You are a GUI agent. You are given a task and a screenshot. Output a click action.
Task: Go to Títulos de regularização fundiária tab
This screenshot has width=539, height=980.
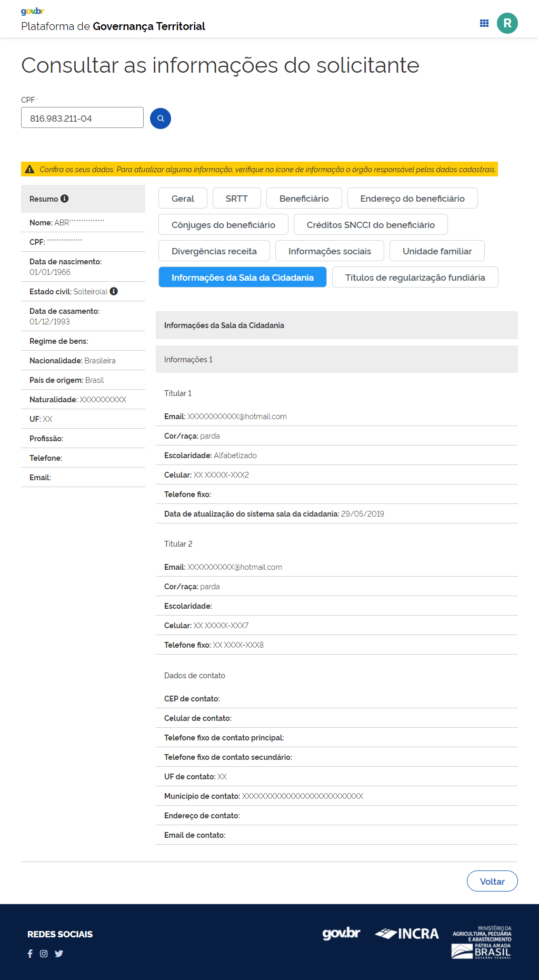[415, 278]
